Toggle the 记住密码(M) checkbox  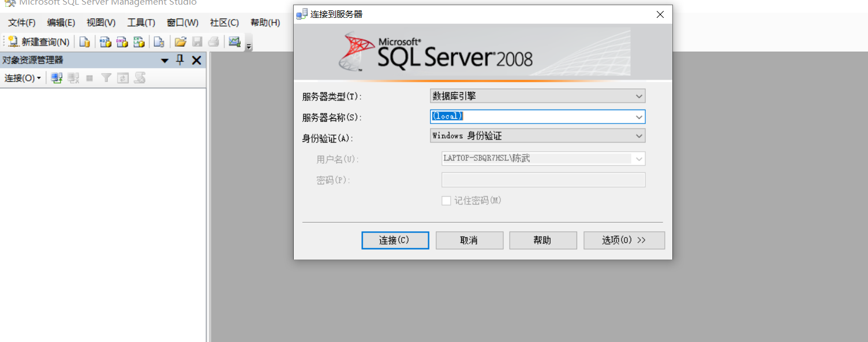[x=446, y=201]
